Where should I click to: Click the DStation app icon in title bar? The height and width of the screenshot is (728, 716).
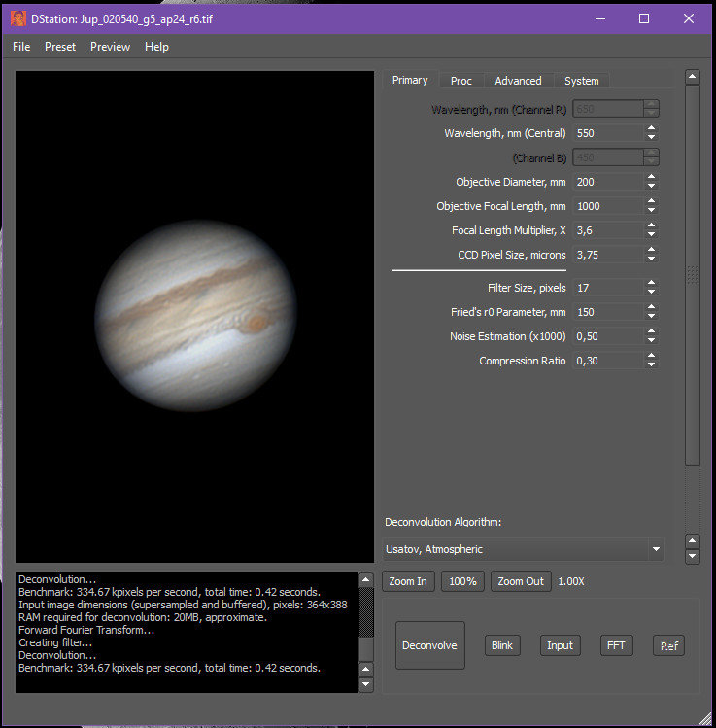pyautogui.click(x=18, y=19)
